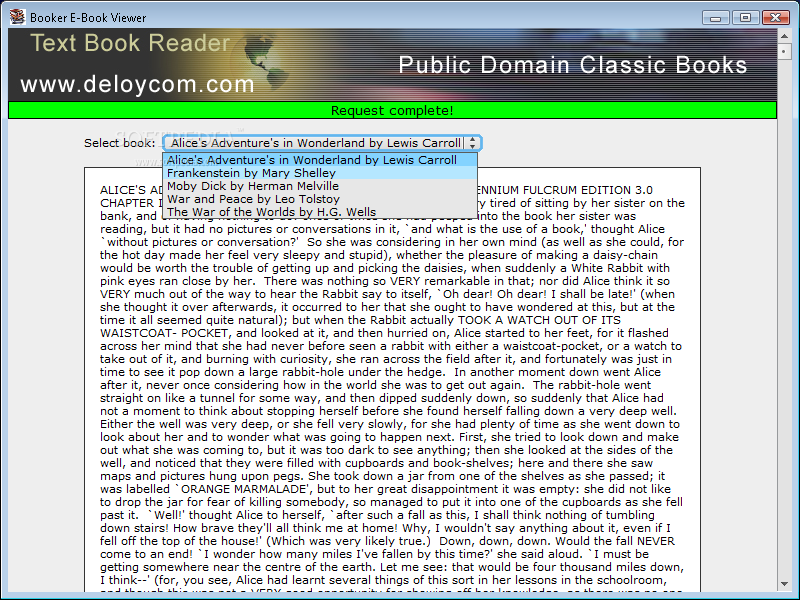
Task: Click the Request complete! status bar
Action: (x=392, y=110)
